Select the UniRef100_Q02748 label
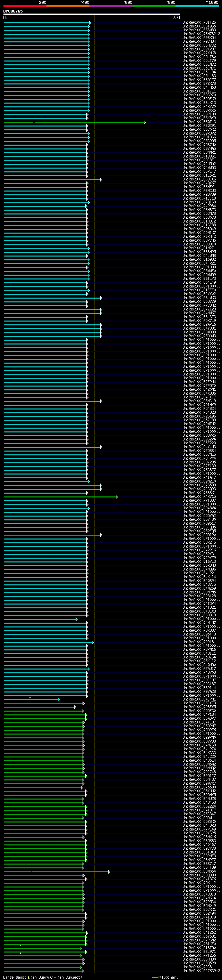Image resolution: width=222 pixels, height=980 pixels. tap(199, 772)
